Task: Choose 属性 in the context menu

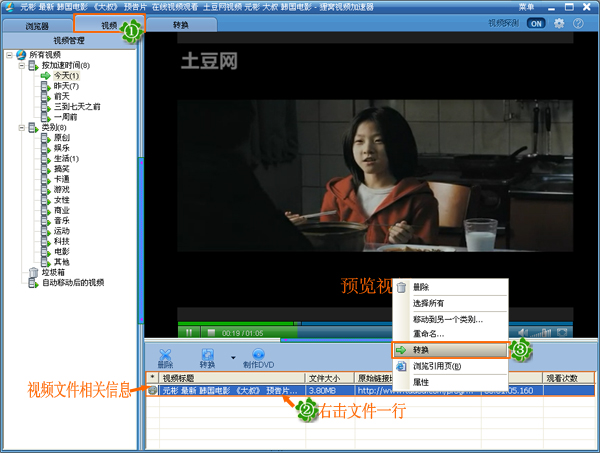Action: [451, 382]
